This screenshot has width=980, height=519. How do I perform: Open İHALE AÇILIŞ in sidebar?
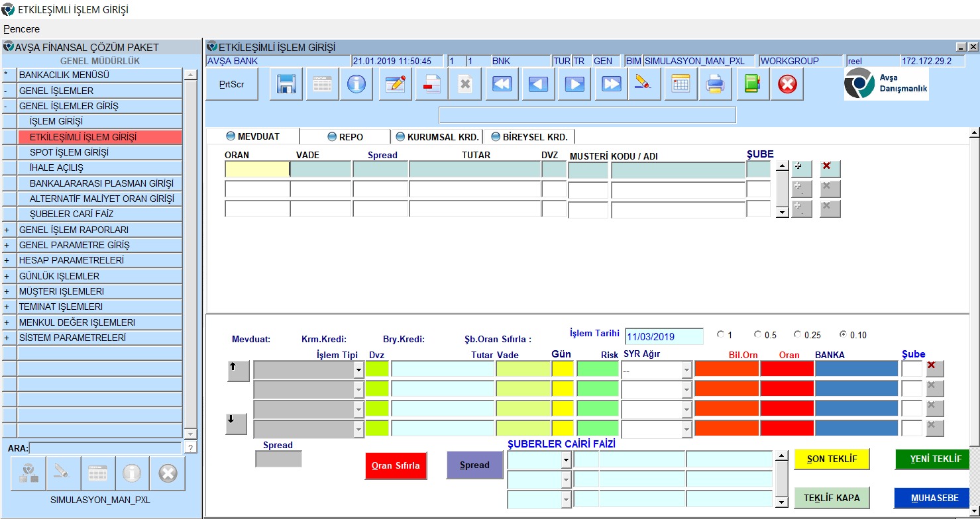tap(99, 167)
